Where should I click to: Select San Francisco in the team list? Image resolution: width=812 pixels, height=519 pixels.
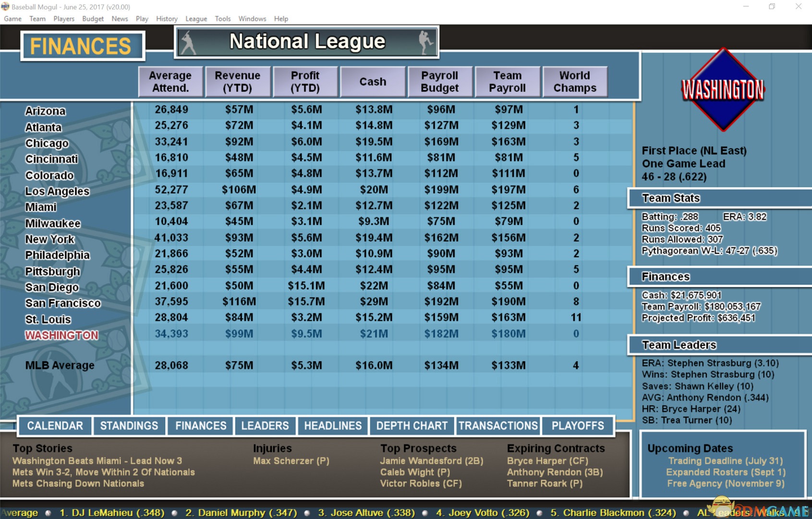[x=63, y=303]
